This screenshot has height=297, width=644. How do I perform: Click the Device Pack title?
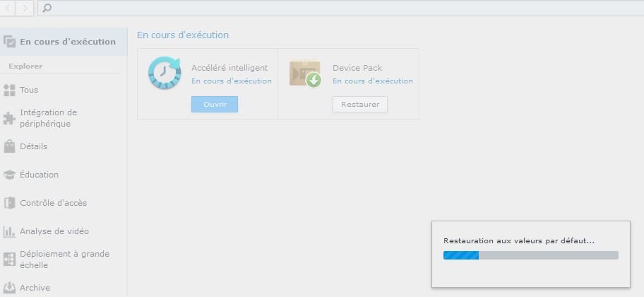pos(357,68)
